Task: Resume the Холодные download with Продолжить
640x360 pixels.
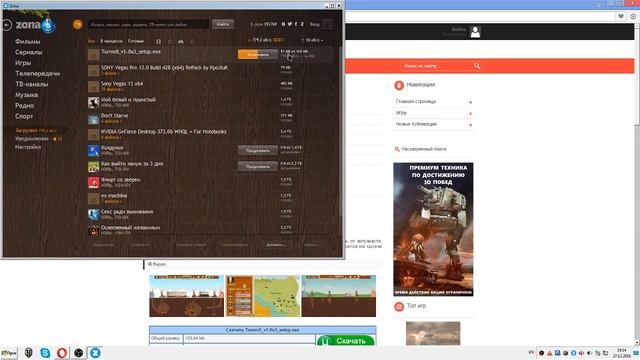Action: (x=258, y=150)
